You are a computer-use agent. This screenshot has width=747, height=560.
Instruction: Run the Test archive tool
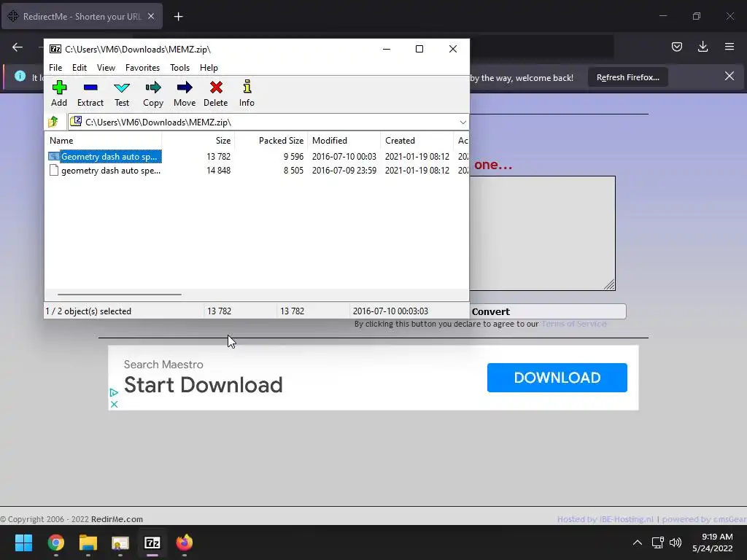point(122,93)
